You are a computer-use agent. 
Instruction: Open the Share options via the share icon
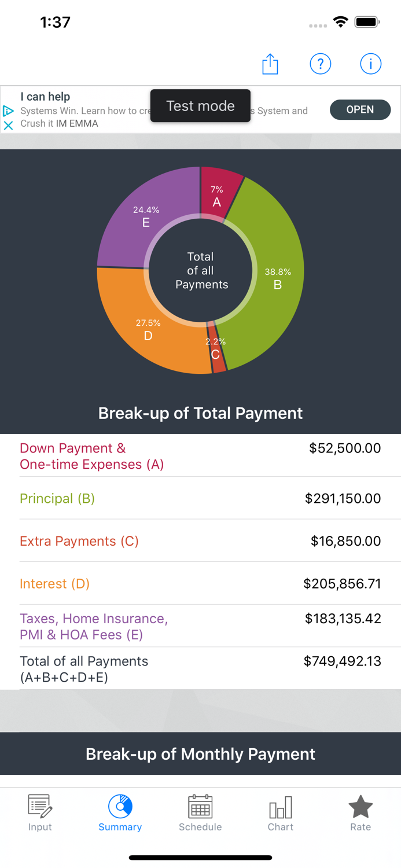(270, 64)
